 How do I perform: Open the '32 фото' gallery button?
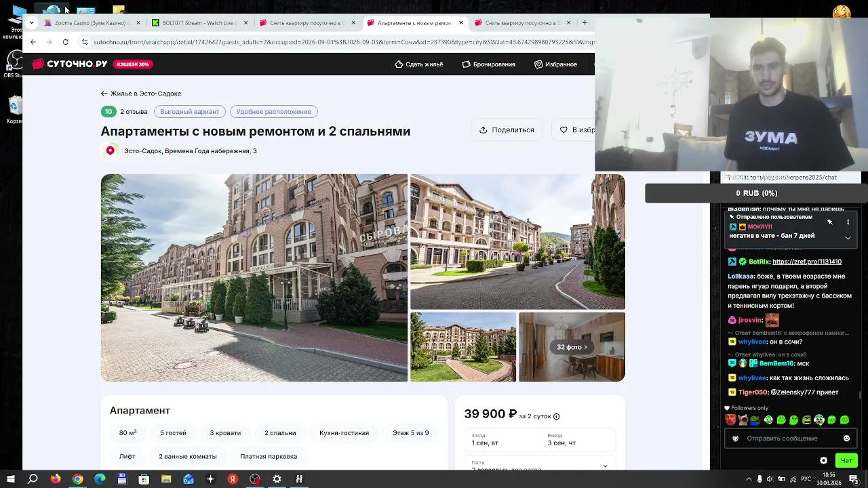click(x=572, y=347)
